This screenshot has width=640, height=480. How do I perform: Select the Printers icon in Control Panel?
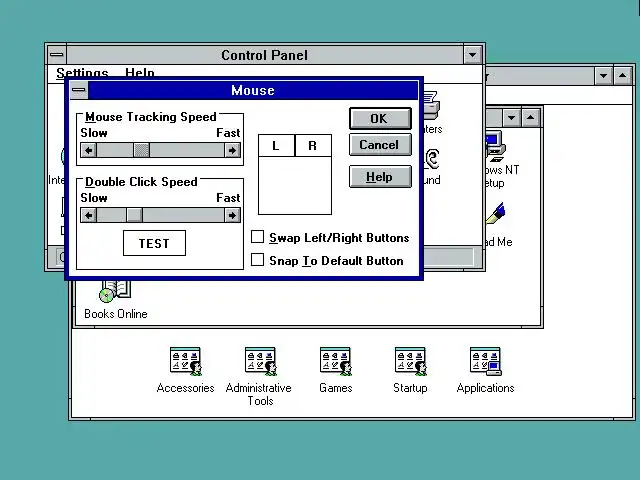click(431, 105)
